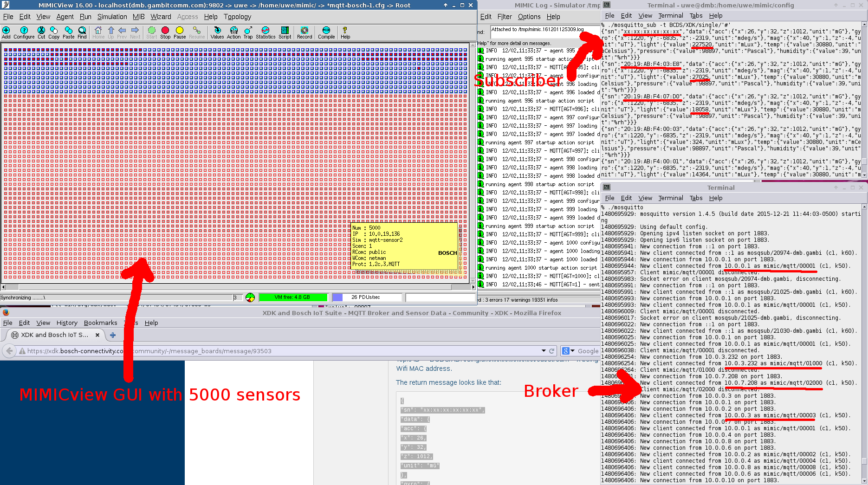The width and height of the screenshot is (868, 485).
Task: Open the Run menu in MIMICView
Action: pos(85,17)
